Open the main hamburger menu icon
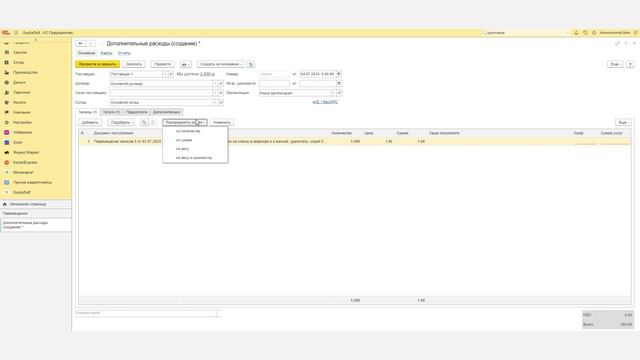This screenshot has width=640, height=360. (x=16, y=33)
